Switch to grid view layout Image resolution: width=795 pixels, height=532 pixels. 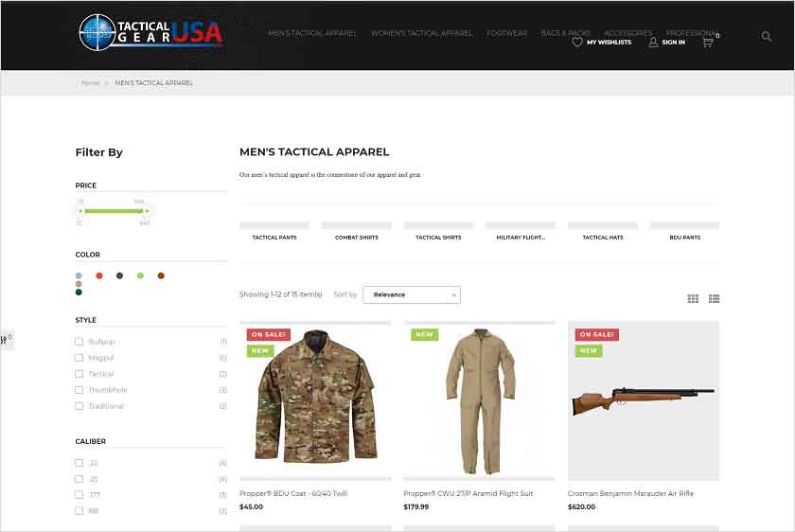(x=693, y=299)
